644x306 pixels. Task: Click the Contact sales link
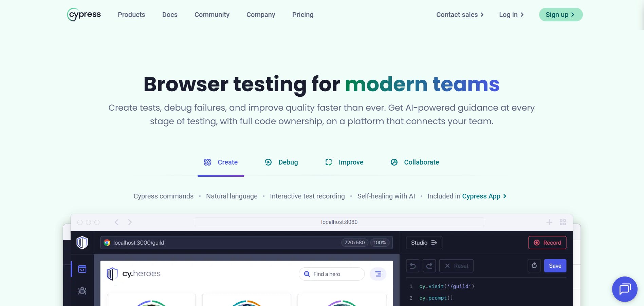pyautogui.click(x=460, y=15)
